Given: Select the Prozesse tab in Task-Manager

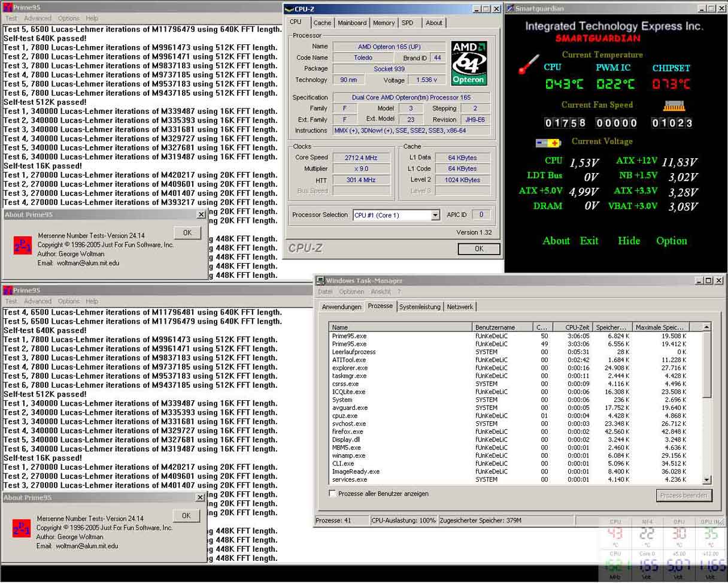Looking at the screenshot, I should click(x=380, y=306).
